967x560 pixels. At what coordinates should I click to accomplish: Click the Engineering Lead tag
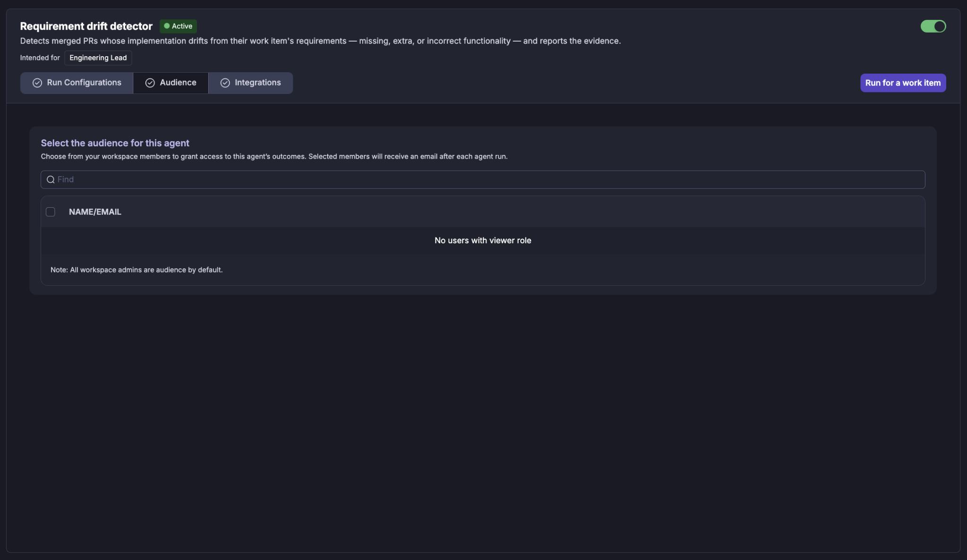(x=98, y=58)
